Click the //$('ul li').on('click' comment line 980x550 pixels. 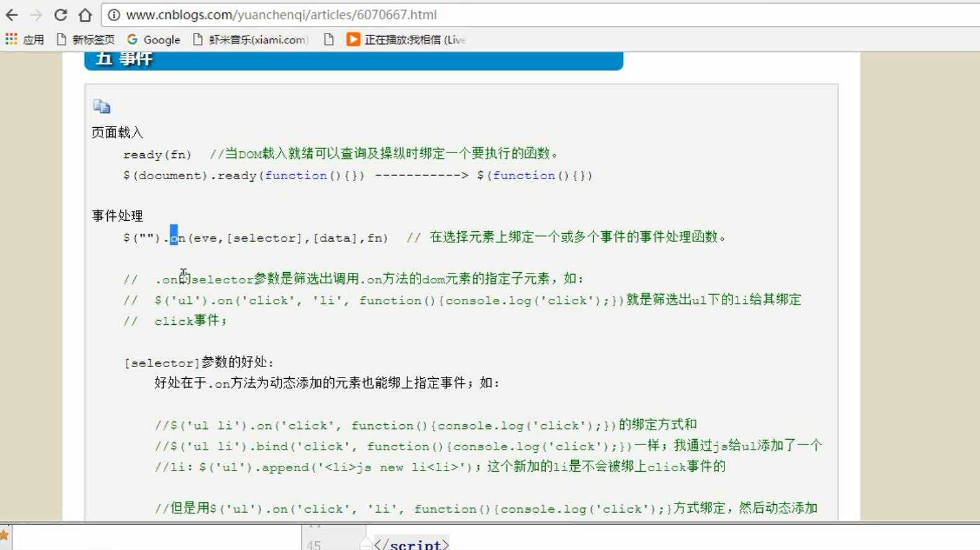425,425
